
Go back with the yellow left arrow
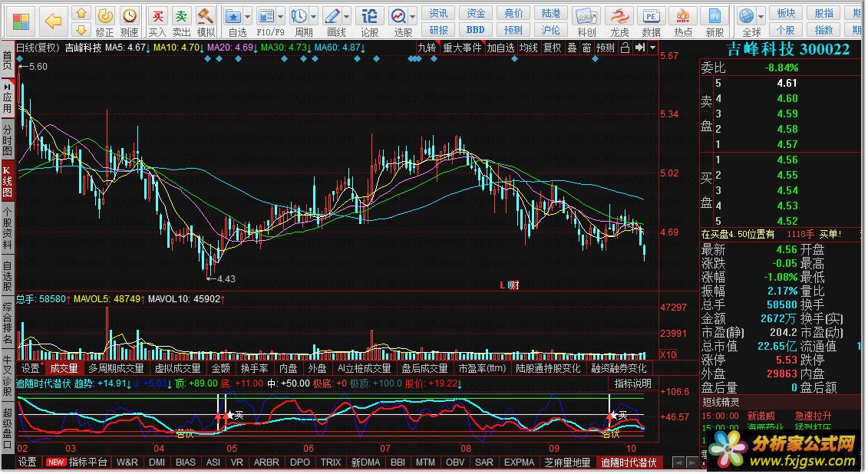tap(53, 21)
